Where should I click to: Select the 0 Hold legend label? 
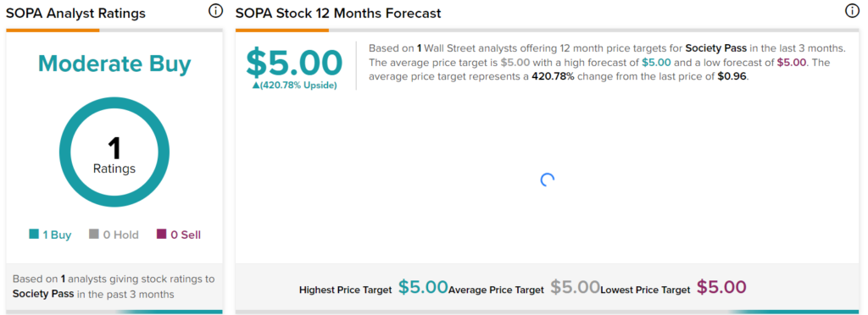[x=120, y=235]
